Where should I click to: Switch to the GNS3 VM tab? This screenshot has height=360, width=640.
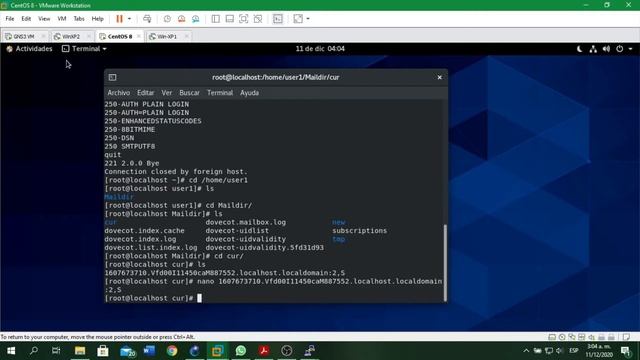(x=24, y=36)
